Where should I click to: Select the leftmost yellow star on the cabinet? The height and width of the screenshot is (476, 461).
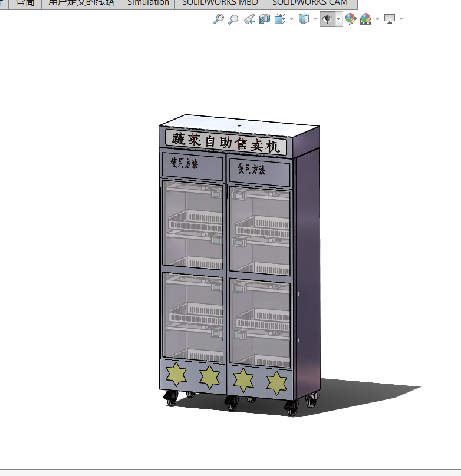pyautogui.click(x=176, y=374)
